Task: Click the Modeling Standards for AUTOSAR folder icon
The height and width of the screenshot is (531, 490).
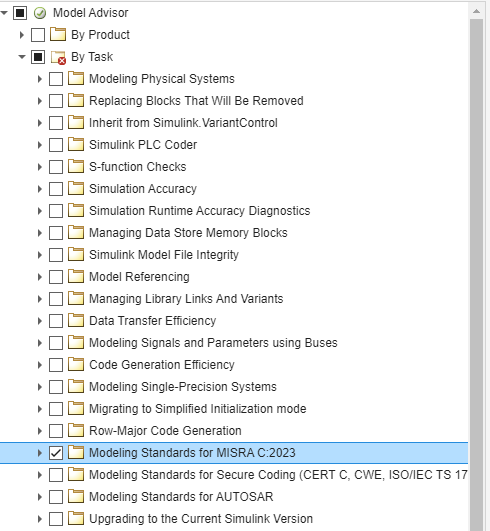Action: coord(76,497)
